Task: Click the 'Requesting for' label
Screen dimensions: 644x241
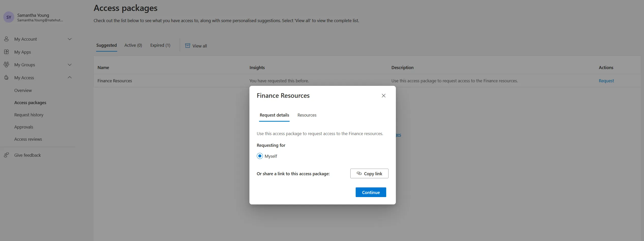Action: click(x=271, y=145)
